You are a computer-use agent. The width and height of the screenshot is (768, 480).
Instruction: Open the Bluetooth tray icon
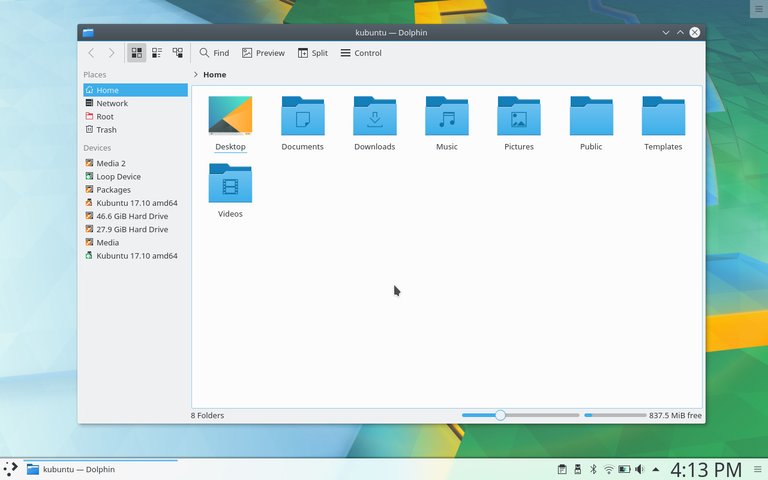point(592,469)
